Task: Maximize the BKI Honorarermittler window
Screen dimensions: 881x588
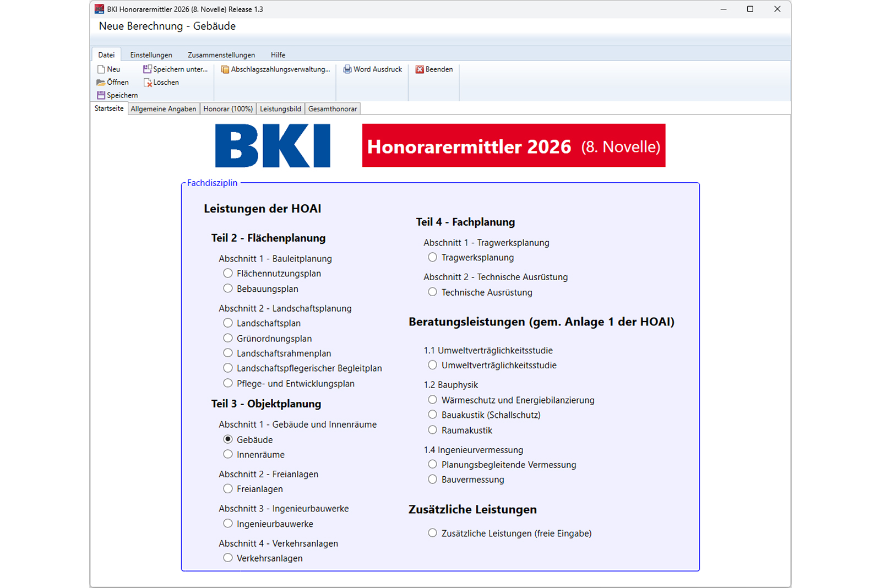Action: pos(750,9)
